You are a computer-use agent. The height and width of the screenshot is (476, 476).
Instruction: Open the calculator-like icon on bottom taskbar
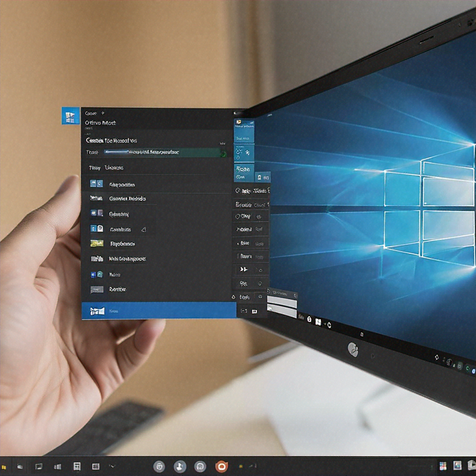77,466
